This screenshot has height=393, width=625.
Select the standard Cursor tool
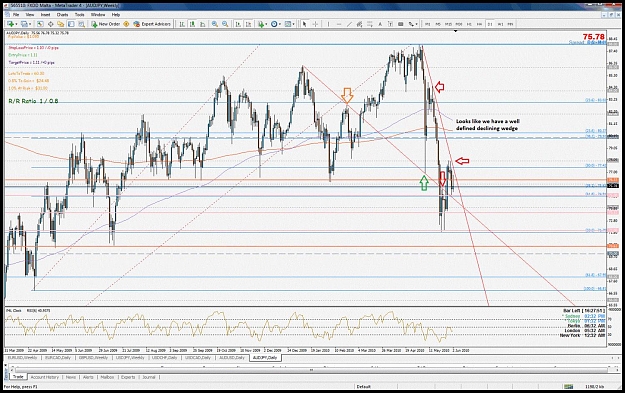(305, 24)
